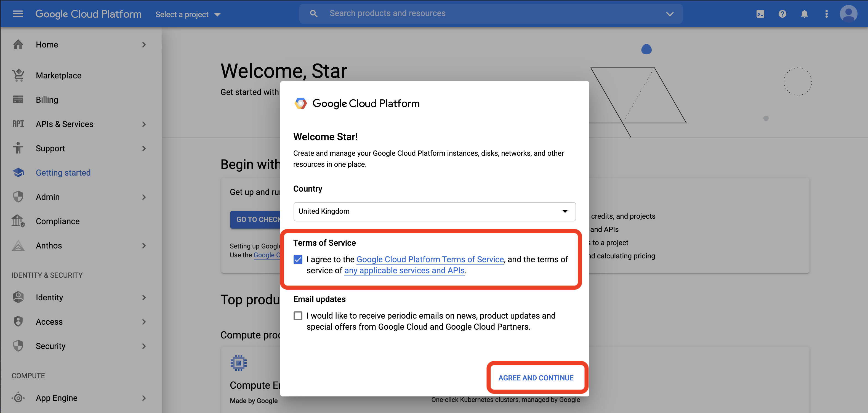The height and width of the screenshot is (413, 868).
Task: Click the Access shield icon
Action: click(x=18, y=321)
